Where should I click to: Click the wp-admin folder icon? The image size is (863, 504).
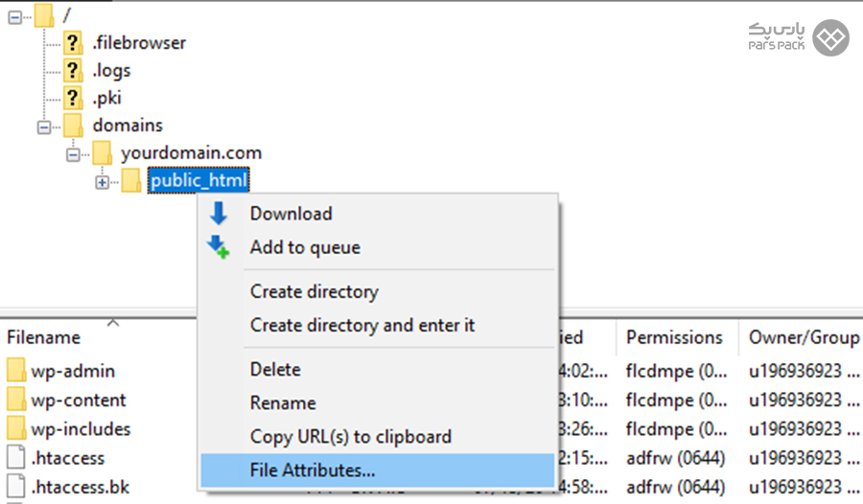16,371
